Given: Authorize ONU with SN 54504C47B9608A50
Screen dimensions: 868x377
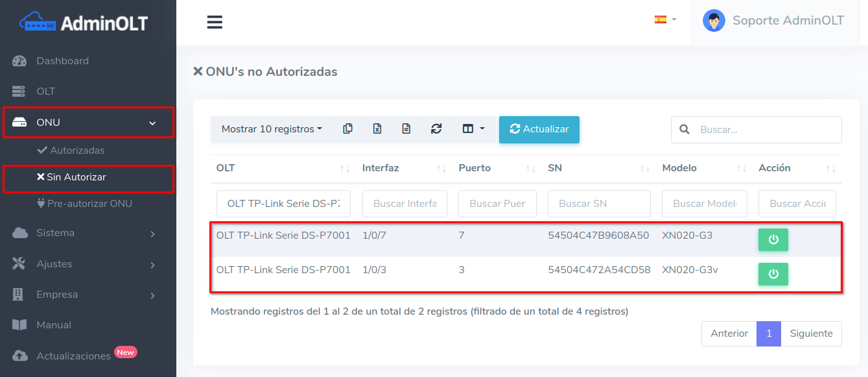Looking at the screenshot, I should pos(773,239).
